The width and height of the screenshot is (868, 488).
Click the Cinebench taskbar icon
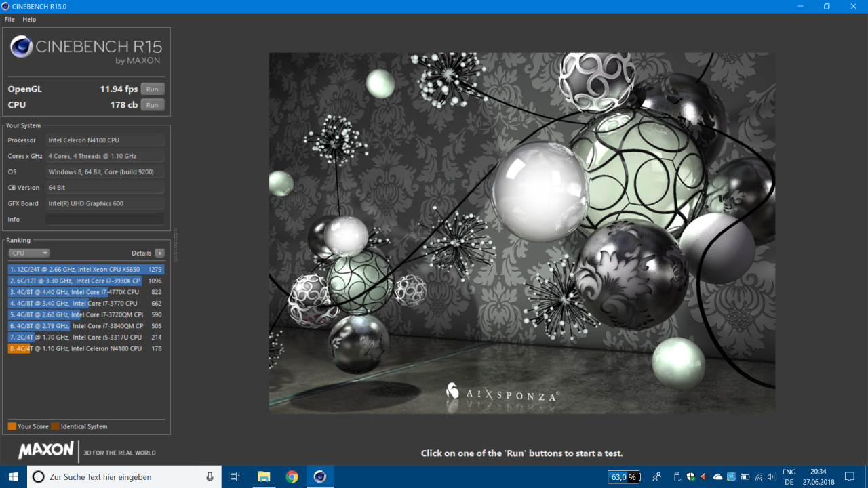pyautogui.click(x=319, y=476)
